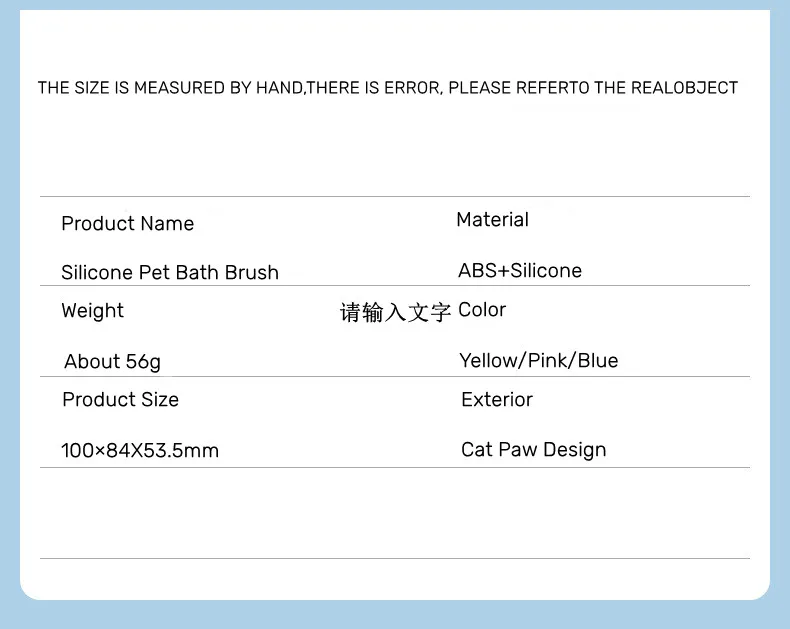This screenshot has height=629, width=790.
Task: Select the "Product Name" label
Action: (x=127, y=224)
